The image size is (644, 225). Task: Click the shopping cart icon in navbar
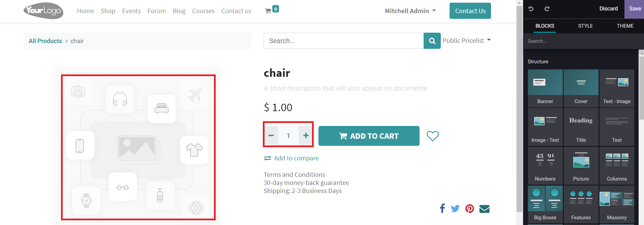point(269,10)
